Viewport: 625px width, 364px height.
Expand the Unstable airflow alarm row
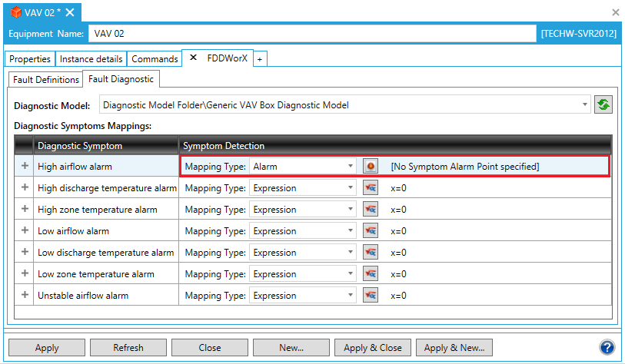click(x=25, y=296)
